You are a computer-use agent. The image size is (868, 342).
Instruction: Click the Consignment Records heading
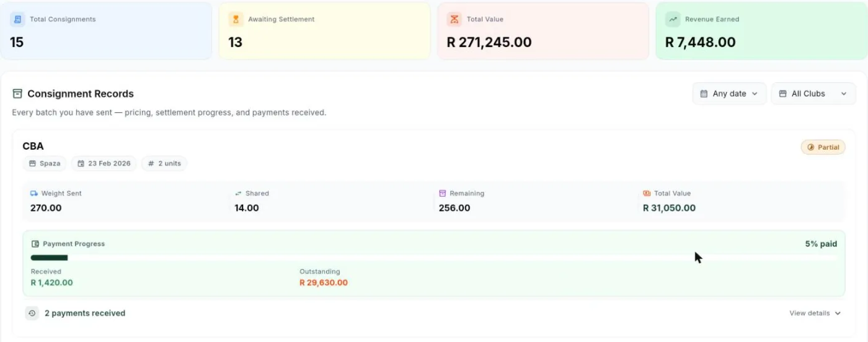[81, 94]
